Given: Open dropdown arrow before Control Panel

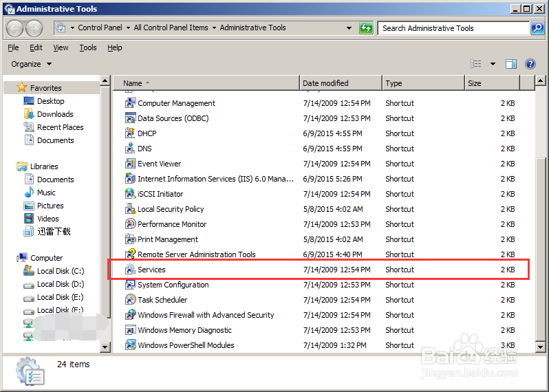Looking at the screenshot, I should (72, 28).
